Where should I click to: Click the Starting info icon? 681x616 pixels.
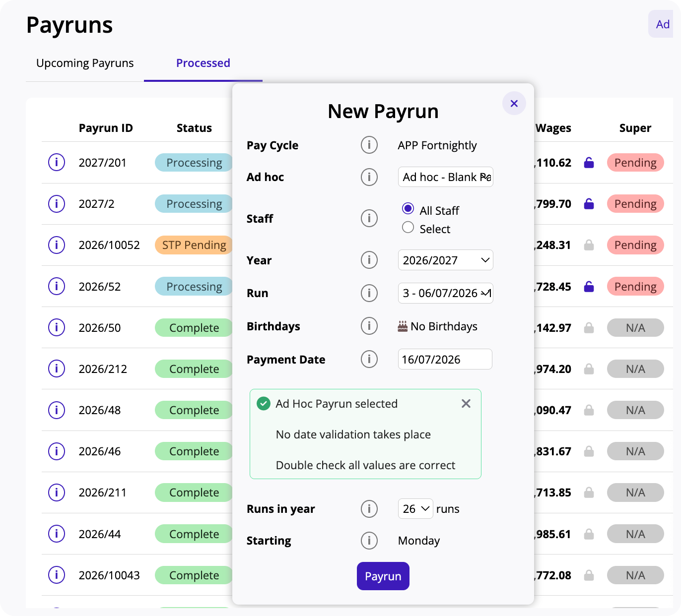[x=369, y=540]
